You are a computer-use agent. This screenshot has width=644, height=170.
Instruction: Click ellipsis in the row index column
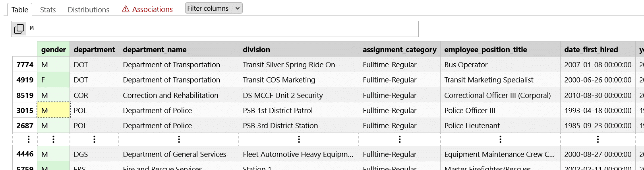28,139
